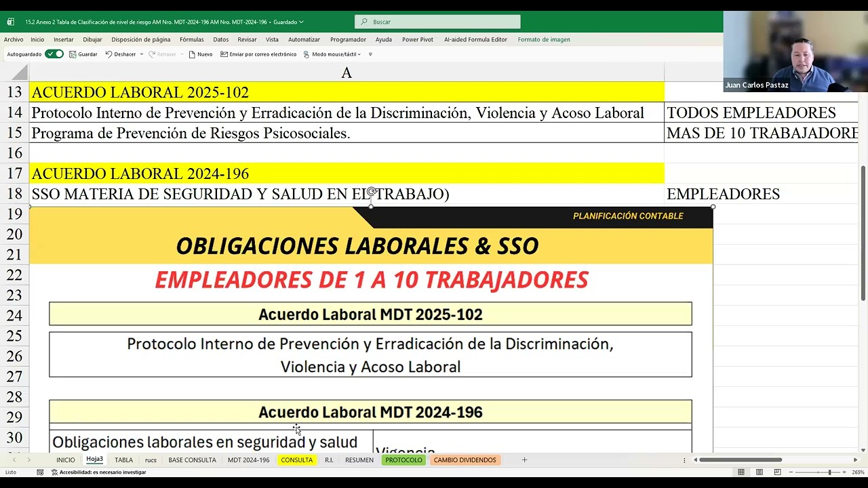The height and width of the screenshot is (488, 868).
Task: Open the Fórmulas ribbon tab
Action: coord(192,39)
